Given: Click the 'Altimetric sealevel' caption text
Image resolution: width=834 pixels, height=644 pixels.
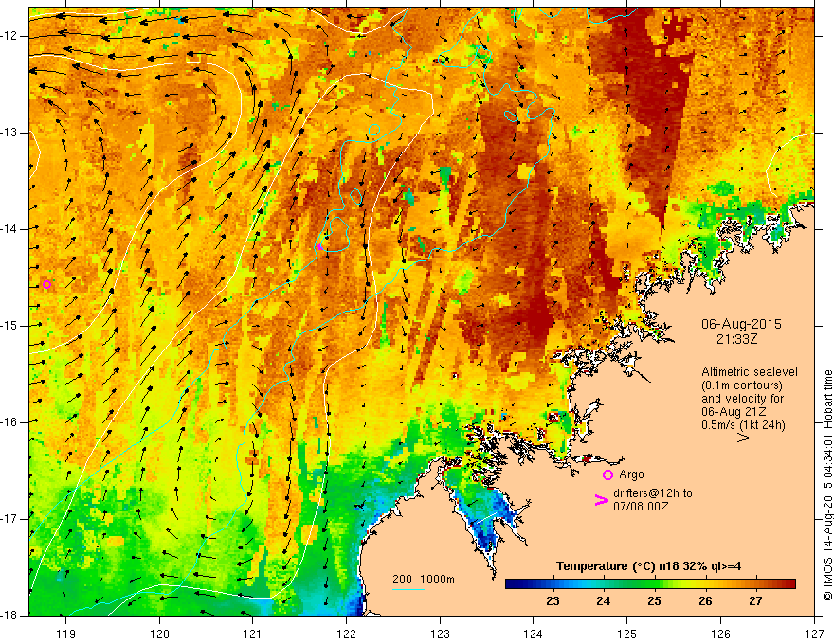Looking at the screenshot, I should click(x=750, y=372).
